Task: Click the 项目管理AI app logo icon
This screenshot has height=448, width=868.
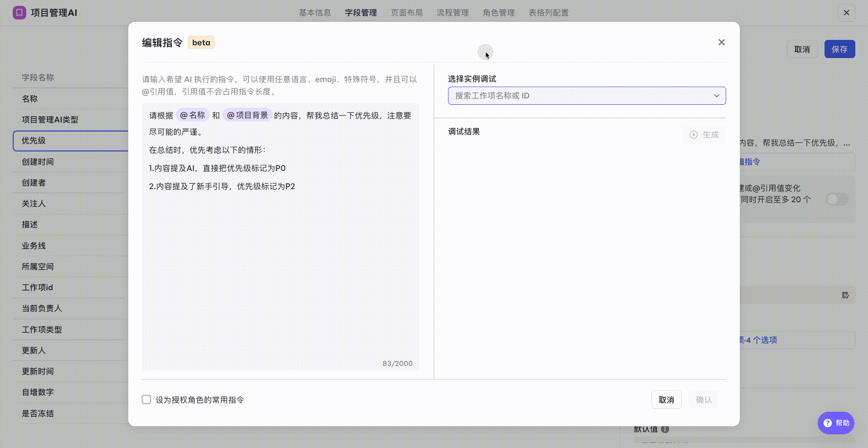Action: [19, 13]
